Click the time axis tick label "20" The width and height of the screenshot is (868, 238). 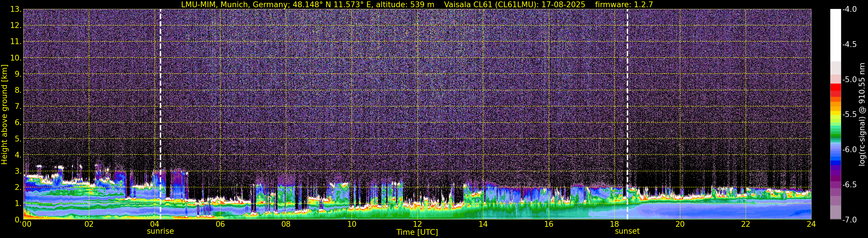tap(680, 224)
